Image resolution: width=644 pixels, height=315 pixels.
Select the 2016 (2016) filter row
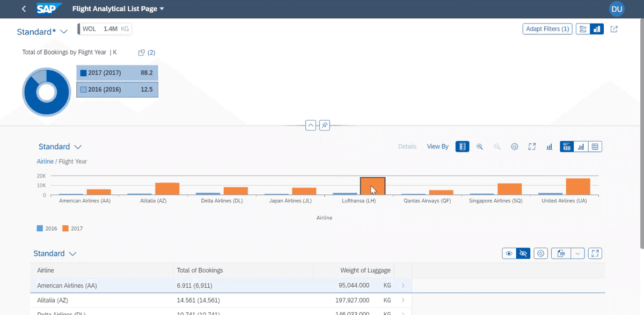pyautogui.click(x=117, y=90)
